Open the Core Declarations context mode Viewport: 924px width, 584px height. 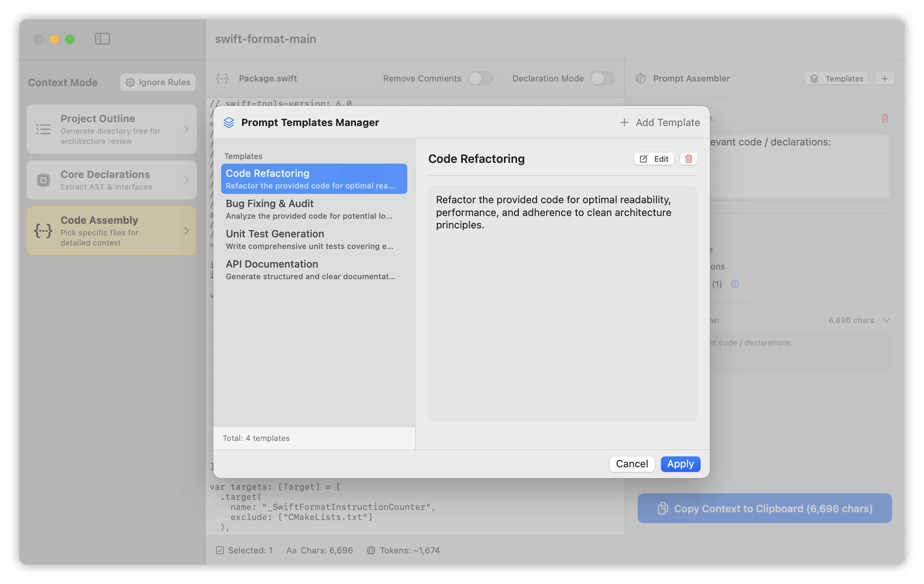(112, 180)
